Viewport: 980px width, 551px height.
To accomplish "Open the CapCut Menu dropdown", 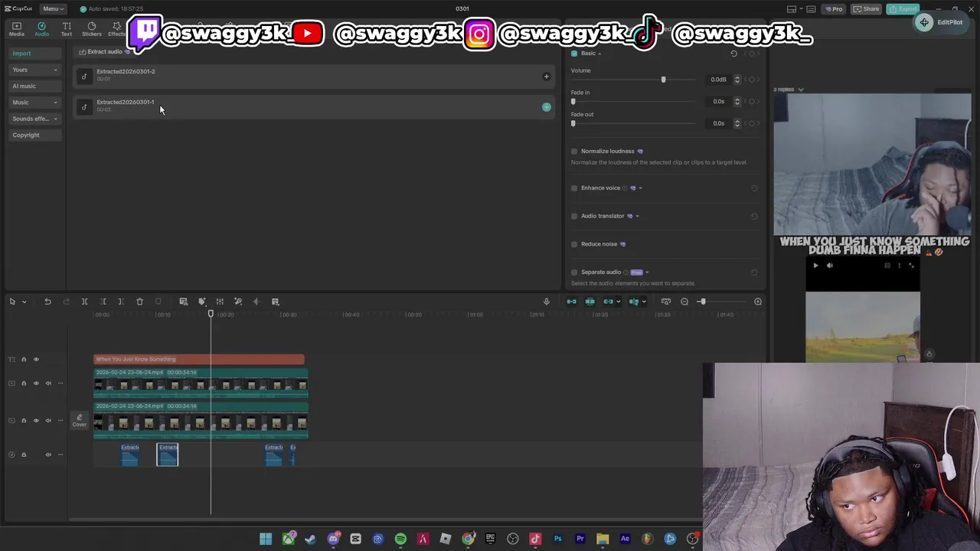I will point(52,8).
